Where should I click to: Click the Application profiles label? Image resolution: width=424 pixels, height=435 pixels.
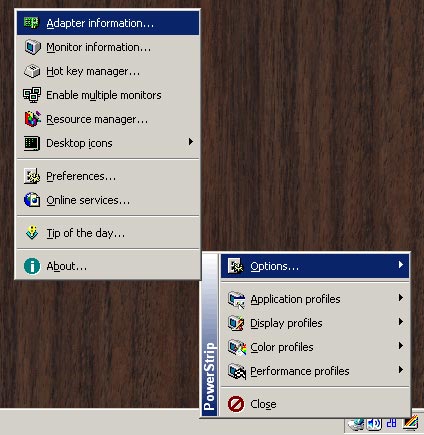295,299
